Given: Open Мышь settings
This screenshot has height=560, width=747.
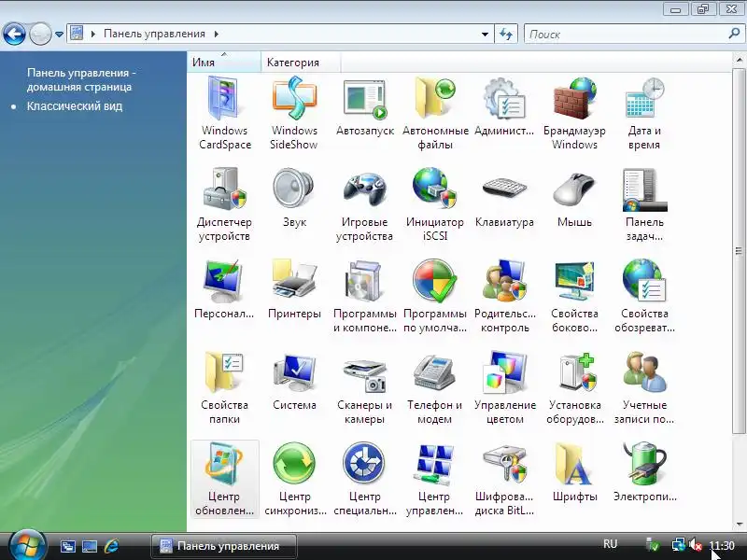Looking at the screenshot, I should [x=574, y=198].
